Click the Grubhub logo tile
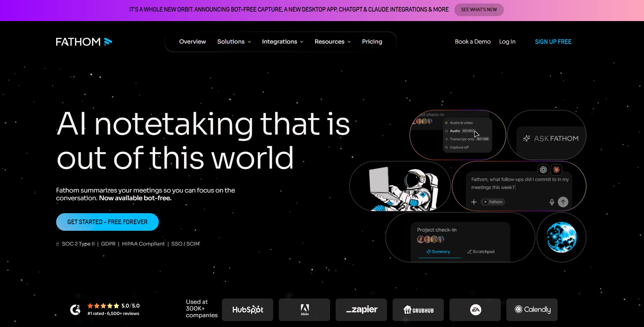Screen dimensions: 644x327 pos(418,310)
